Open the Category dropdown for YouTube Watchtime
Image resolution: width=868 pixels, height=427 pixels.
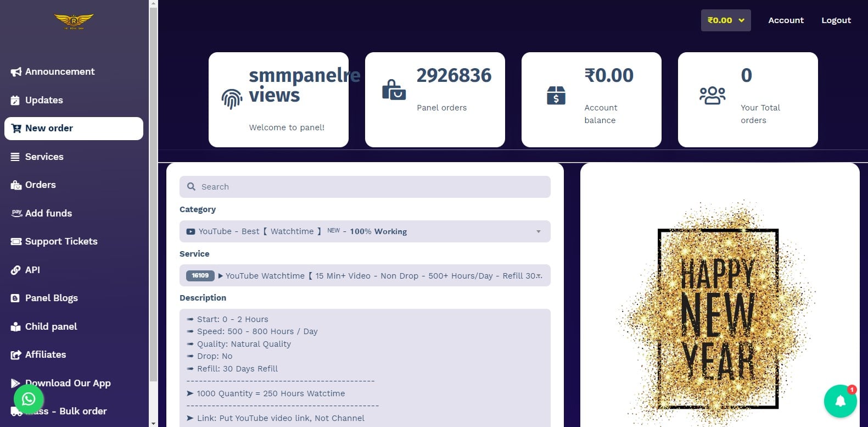point(365,231)
